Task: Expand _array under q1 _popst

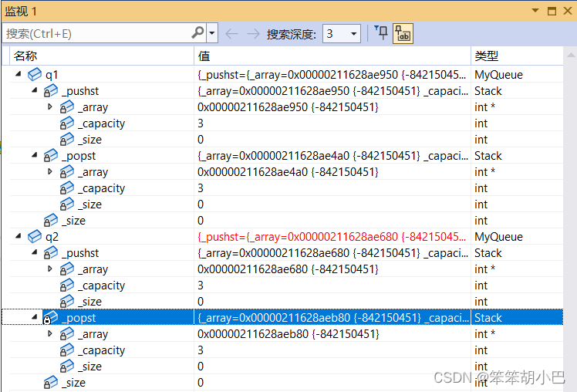Action: pos(50,171)
